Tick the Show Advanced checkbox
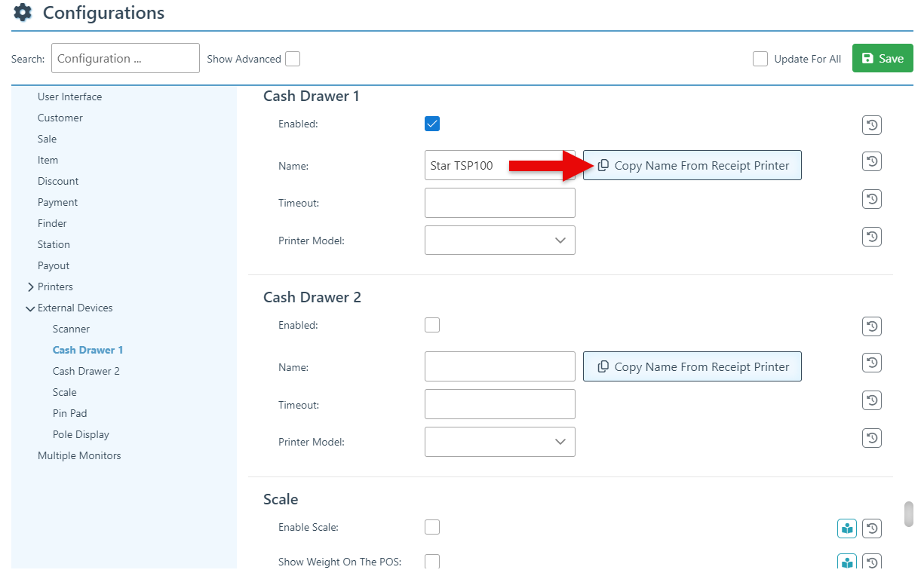 [292, 59]
